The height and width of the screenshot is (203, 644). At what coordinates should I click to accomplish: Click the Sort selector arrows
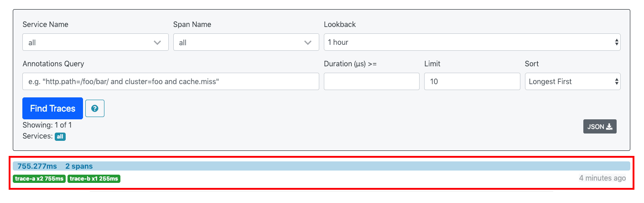coord(617,81)
